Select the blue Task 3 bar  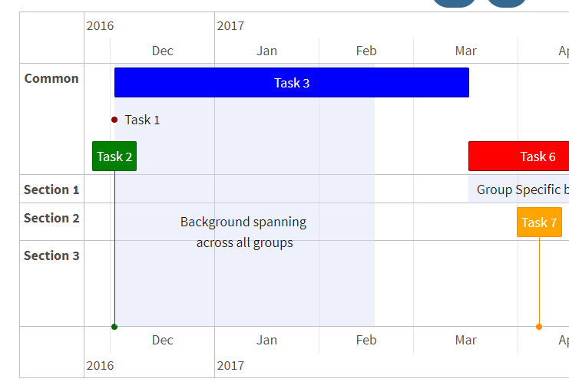tap(291, 83)
